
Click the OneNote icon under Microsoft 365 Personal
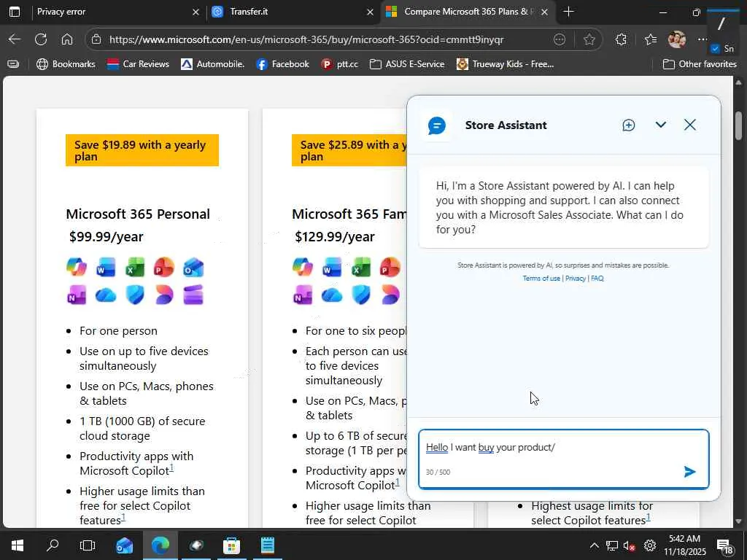(77, 295)
